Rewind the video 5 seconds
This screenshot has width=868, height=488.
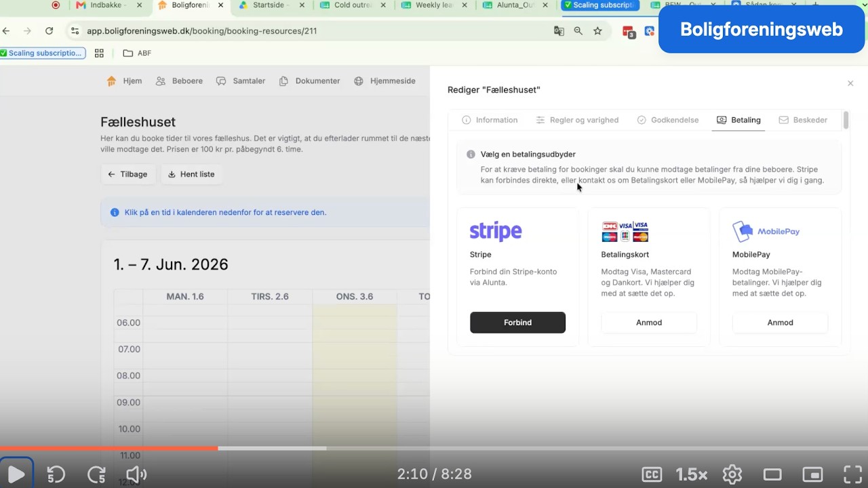point(56,474)
